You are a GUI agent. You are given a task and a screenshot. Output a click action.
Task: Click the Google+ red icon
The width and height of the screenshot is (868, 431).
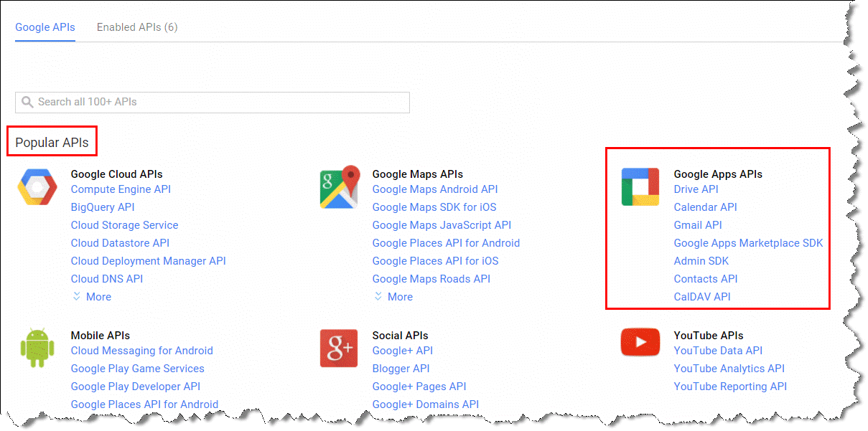[x=339, y=349]
